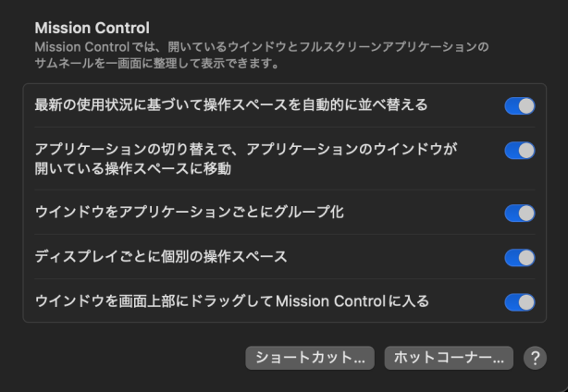Click label ディスプレイごとに個別の操作スペース

click(x=161, y=257)
